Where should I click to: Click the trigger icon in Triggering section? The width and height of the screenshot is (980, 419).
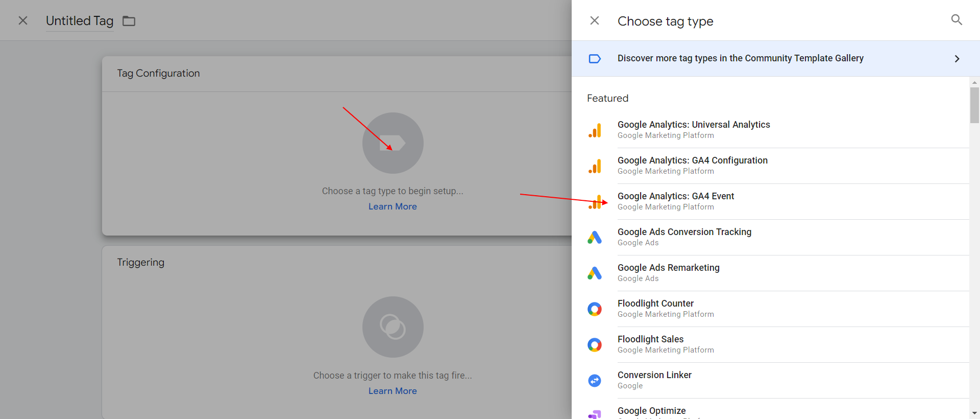393,327
